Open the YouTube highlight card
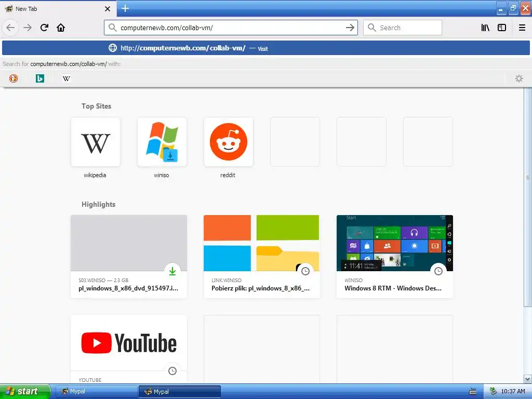 click(x=129, y=350)
